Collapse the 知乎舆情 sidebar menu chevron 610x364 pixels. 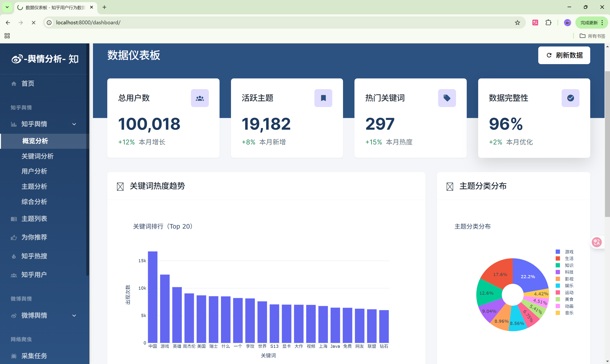[x=74, y=124]
